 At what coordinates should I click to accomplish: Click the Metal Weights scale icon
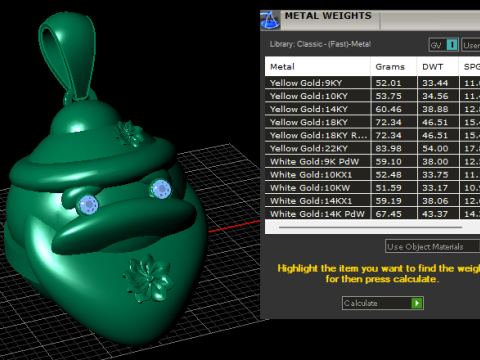pyautogui.click(x=270, y=20)
